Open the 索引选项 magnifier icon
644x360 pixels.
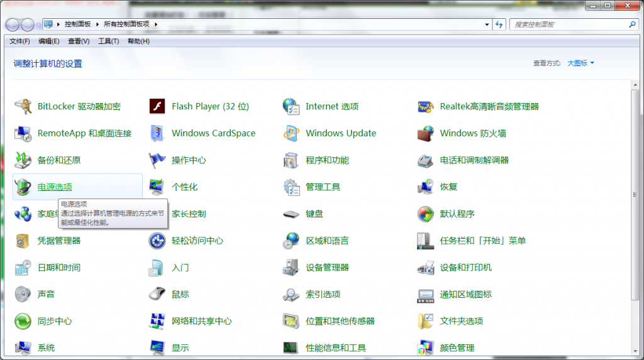pyautogui.click(x=291, y=295)
